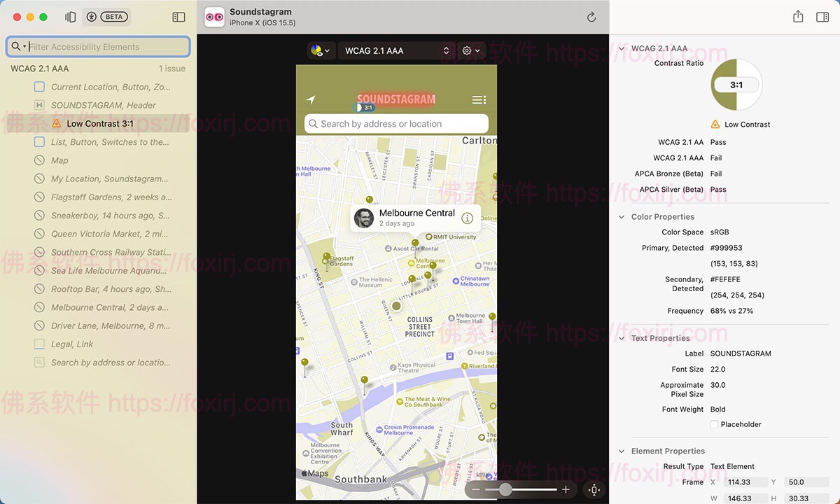The image size is (840, 504).
Task: Click the info icon on Melbourne Central callout
Action: tap(467, 218)
